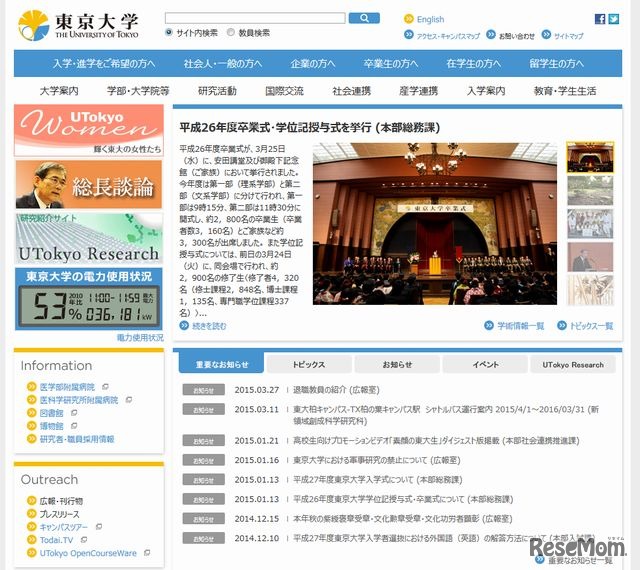Select the group photo slideshow thumbnail
The height and width of the screenshot is (570, 640).
point(590,223)
